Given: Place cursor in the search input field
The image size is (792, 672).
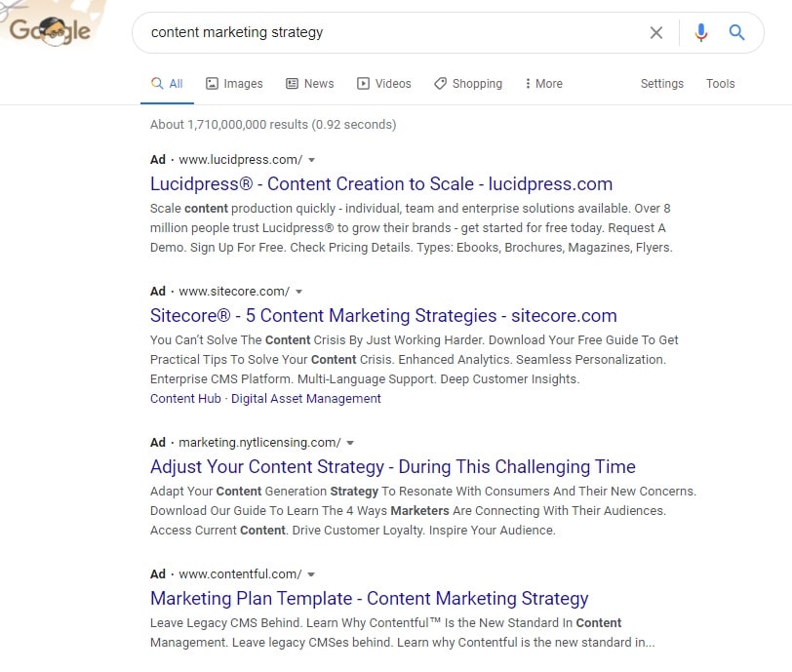Looking at the screenshot, I should [390, 32].
